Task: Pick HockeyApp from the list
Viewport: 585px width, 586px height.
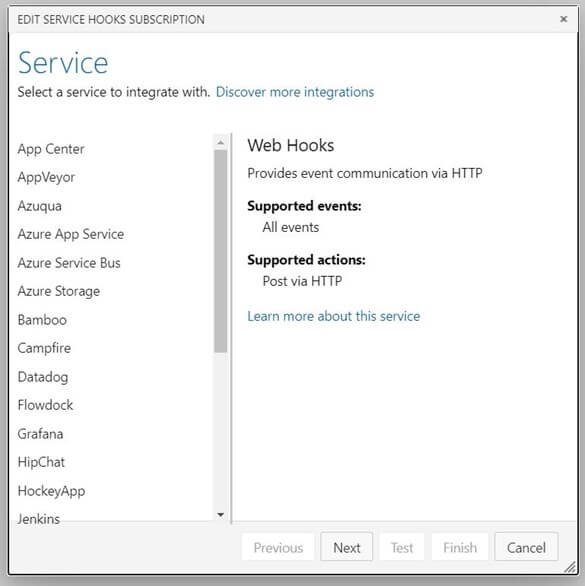Action: coord(51,491)
